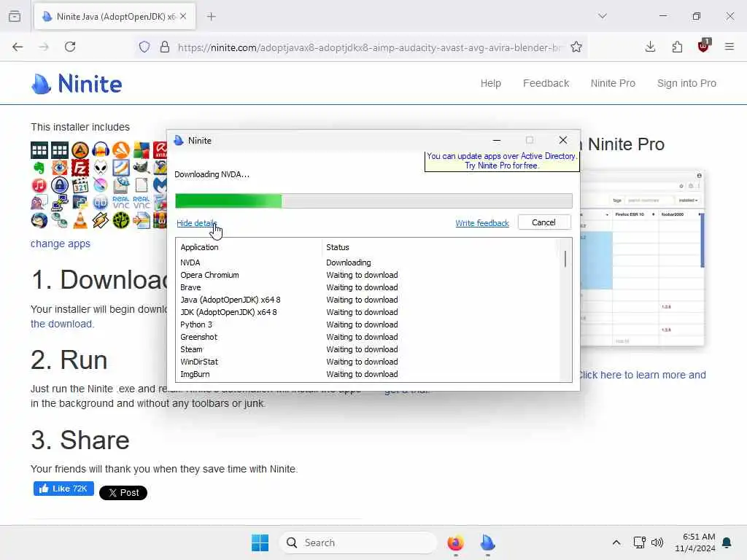Image resolution: width=747 pixels, height=560 pixels.
Task: Open the Ninite Pro page
Action: (x=613, y=83)
